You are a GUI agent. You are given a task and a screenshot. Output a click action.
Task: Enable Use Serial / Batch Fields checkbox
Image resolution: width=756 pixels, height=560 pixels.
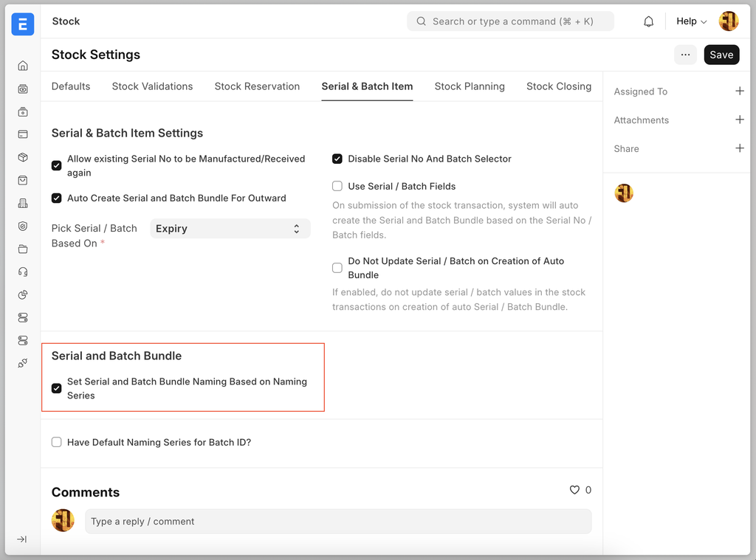pyautogui.click(x=337, y=187)
